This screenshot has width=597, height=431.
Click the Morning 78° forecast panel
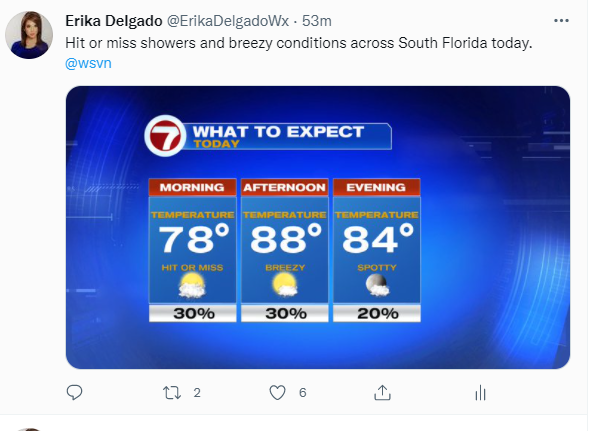pyautogui.click(x=192, y=250)
